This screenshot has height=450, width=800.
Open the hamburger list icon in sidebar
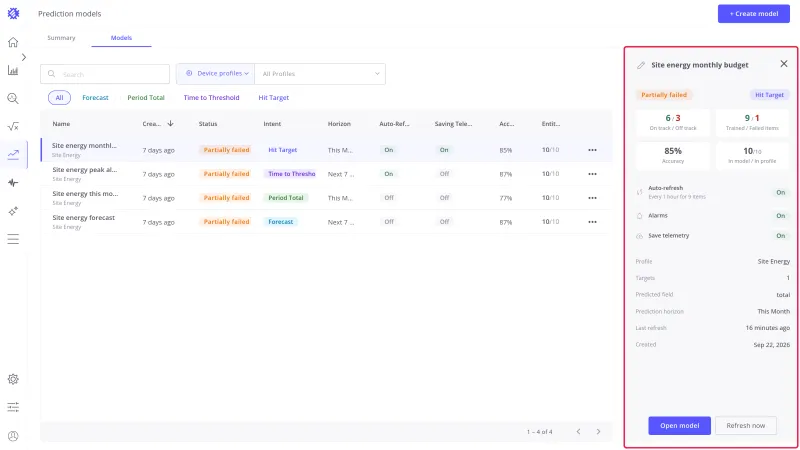(x=13, y=239)
